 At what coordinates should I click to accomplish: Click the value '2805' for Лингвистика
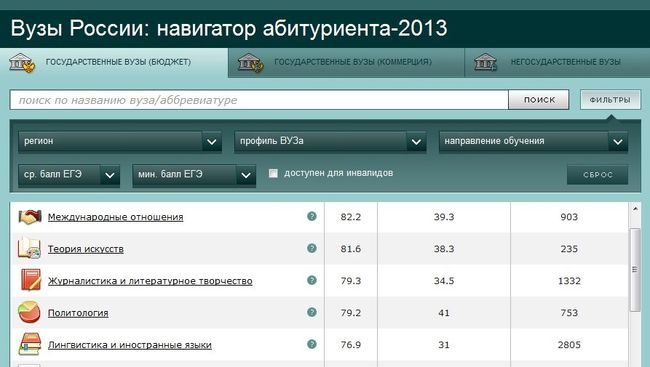click(569, 345)
